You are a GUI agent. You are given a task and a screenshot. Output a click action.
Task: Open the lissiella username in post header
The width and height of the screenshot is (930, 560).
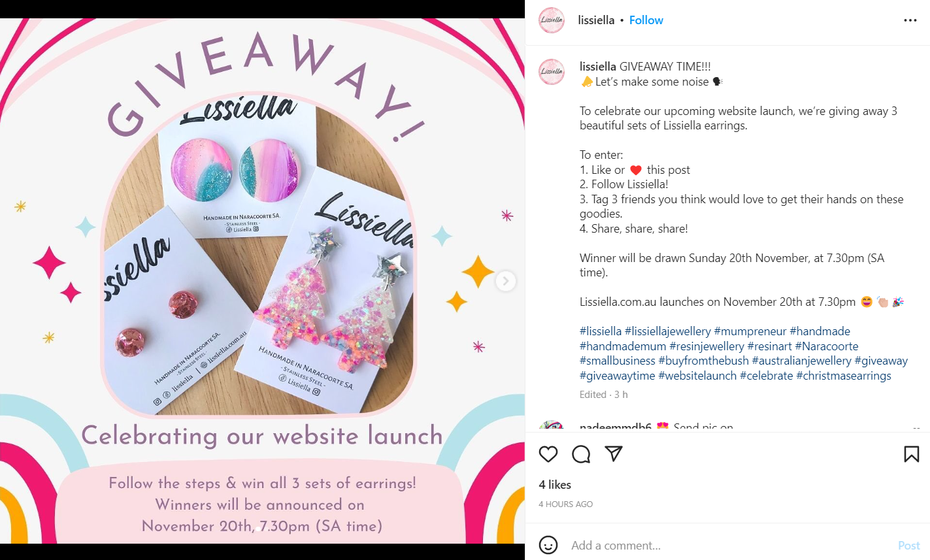[596, 20]
